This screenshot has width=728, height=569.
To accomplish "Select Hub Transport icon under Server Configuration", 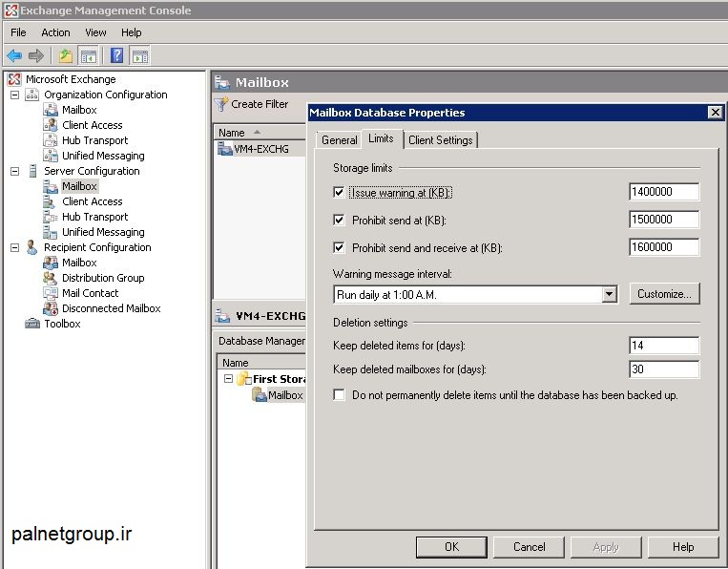I will (x=51, y=217).
